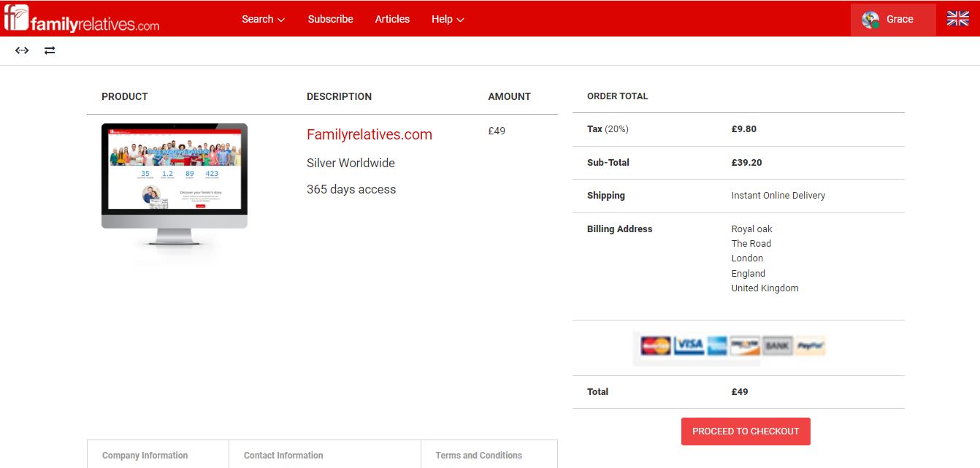Open the product monitor thumbnail image
The width and height of the screenshot is (980, 468).
pos(175,193)
